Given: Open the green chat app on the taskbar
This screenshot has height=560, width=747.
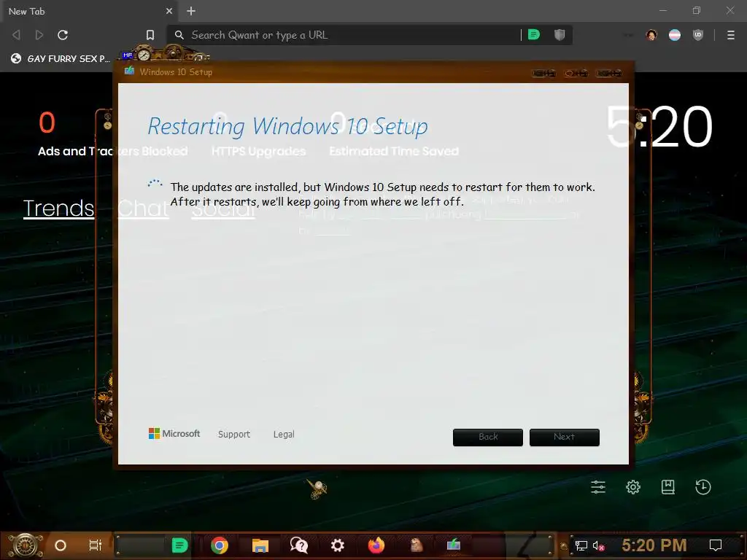Looking at the screenshot, I should pyautogui.click(x=179, y=545).
